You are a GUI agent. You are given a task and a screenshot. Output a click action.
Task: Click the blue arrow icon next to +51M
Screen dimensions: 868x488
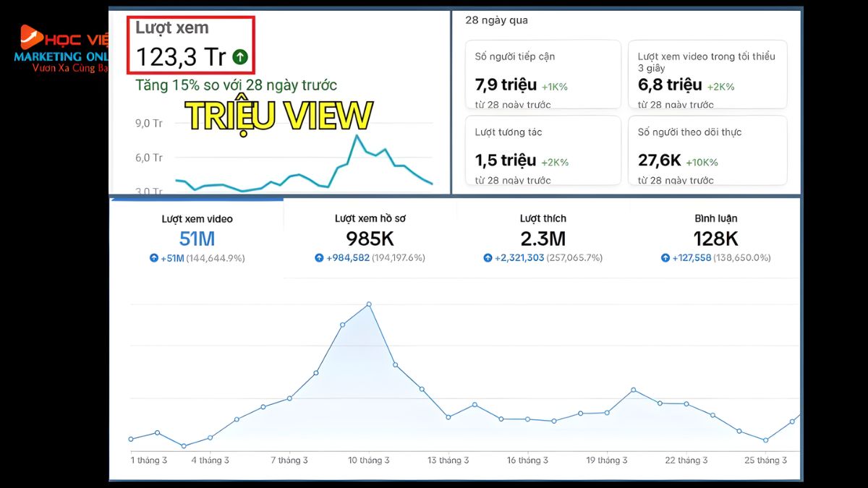click(154, 258)
